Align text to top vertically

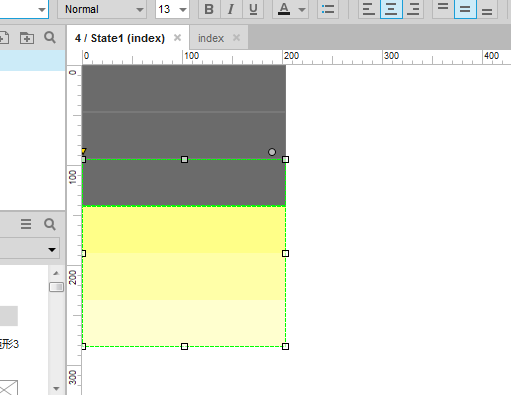point(443,9)
